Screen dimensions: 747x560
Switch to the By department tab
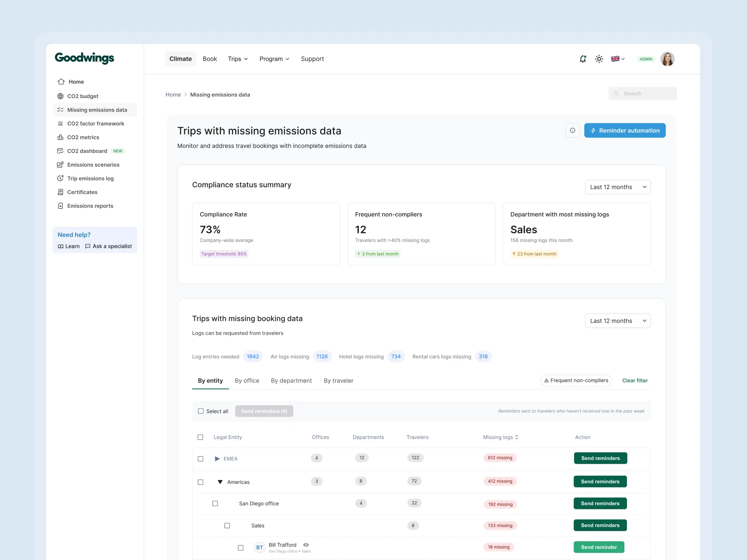291,381
